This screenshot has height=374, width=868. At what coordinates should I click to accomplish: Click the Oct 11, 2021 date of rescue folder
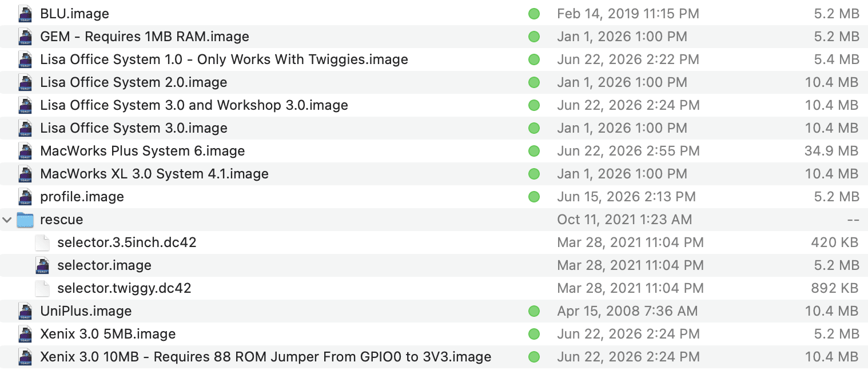pos(624,220)
